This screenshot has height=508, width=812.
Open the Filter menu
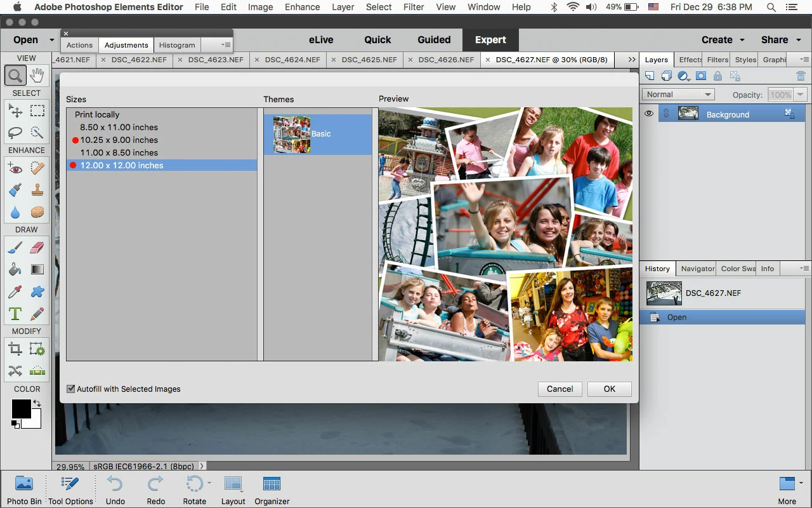[x=414, y=7]
